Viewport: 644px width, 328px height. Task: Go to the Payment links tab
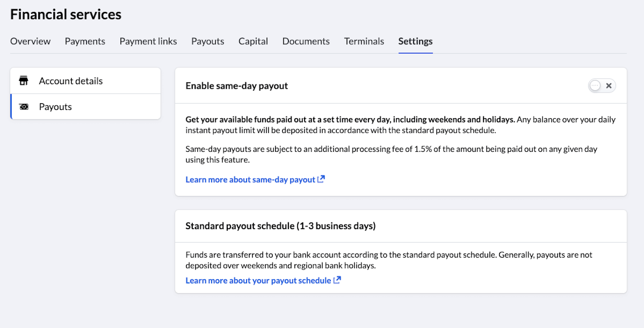[148, 41]
